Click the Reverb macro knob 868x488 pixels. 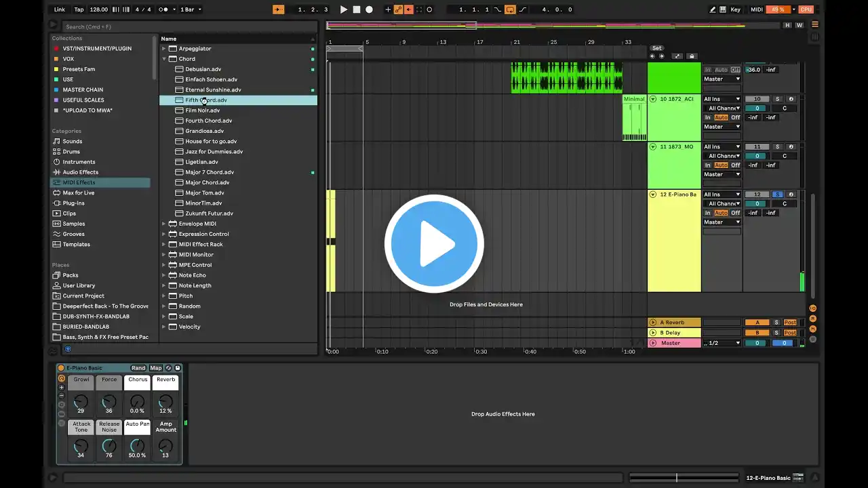[165, 401]
